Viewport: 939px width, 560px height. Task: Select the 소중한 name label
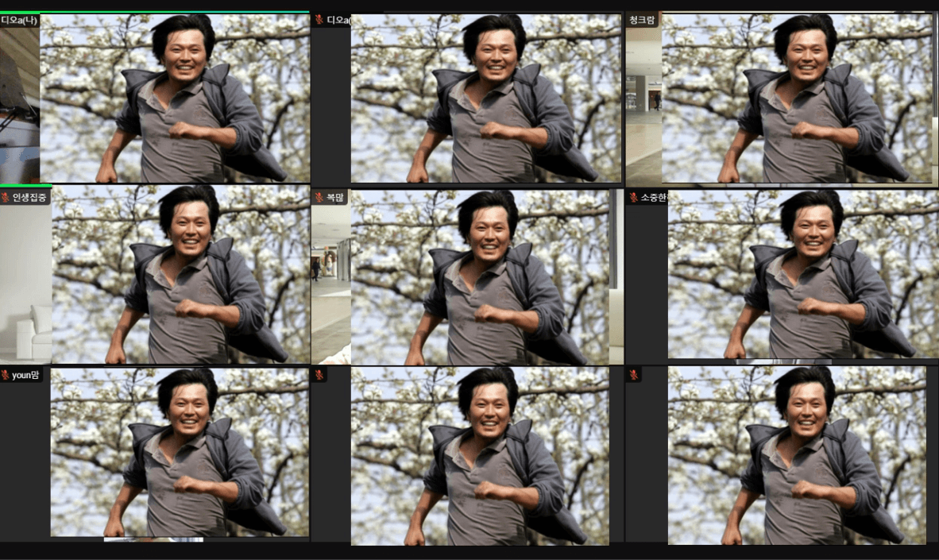click(653, 197)
